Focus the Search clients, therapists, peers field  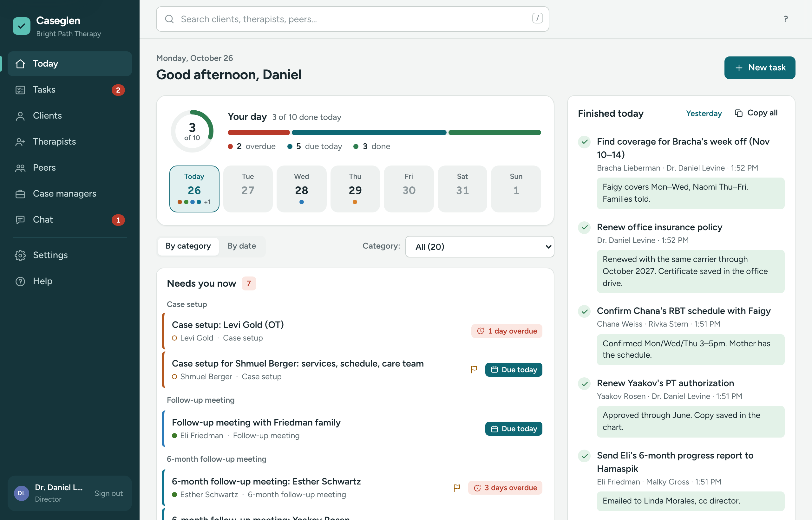pyautogui.click(x=352, y=19)
